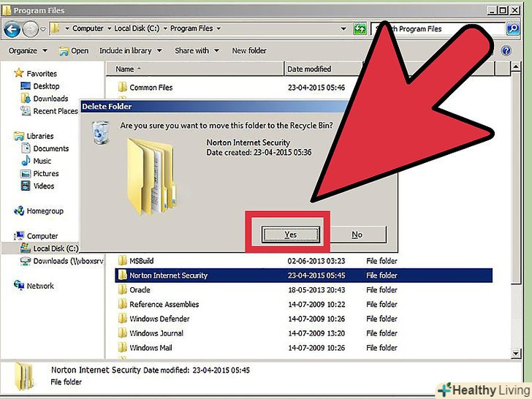Click Local Disk (C:) in the breadcrumb

[x=137, y=28]
